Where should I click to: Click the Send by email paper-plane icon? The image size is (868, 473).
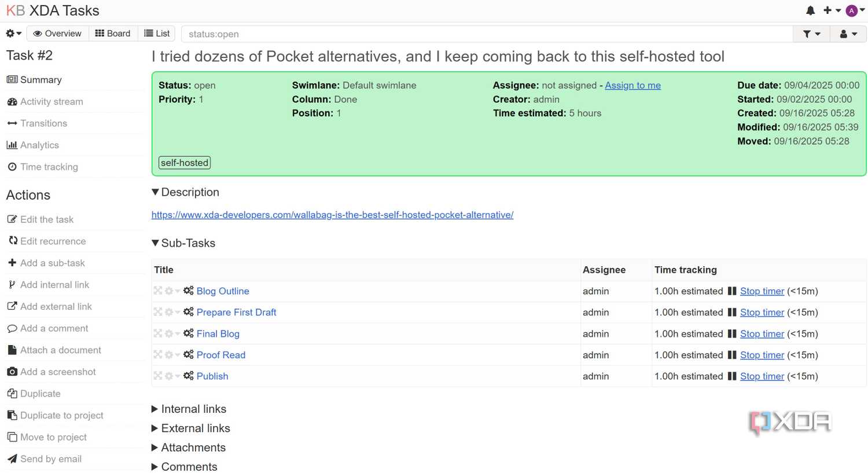click(12, 459)
